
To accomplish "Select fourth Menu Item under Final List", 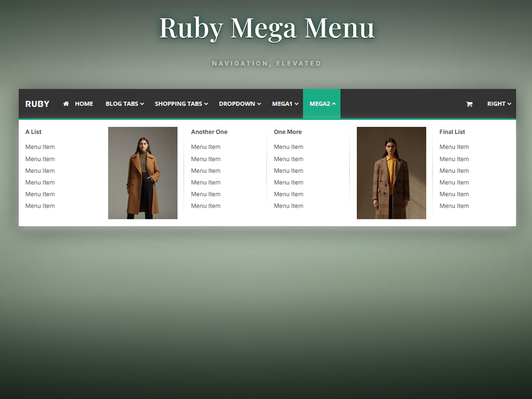I will [x=454, y=182].
